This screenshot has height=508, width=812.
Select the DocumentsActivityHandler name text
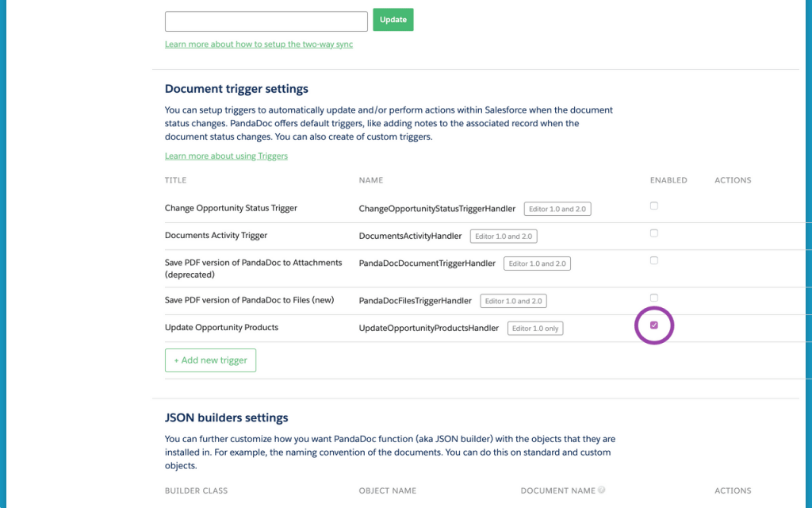pos(410,237)
